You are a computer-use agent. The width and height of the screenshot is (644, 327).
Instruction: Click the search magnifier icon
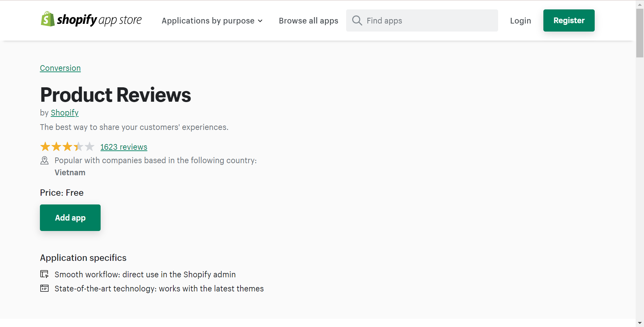pos(357,20)
